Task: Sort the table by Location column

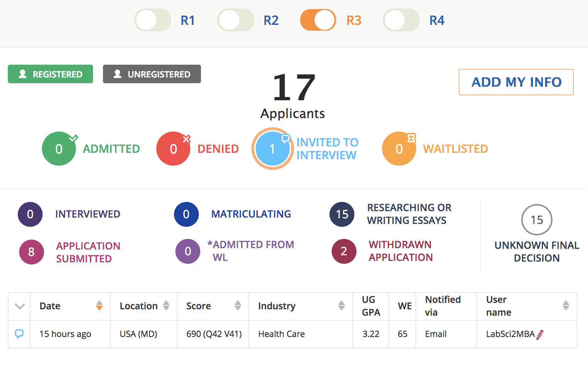Action: (x=166, y=306)
